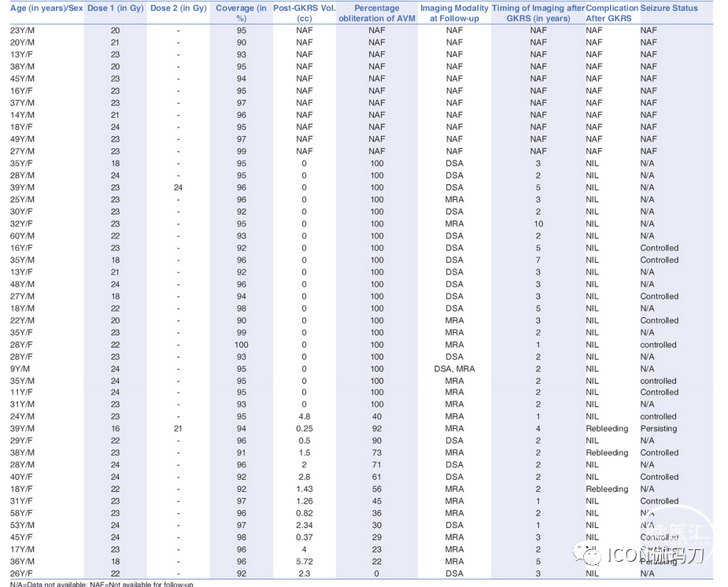728x587 pixels.
Task: Select the "Seizure Status" column header
Action: tap(669, 9)
